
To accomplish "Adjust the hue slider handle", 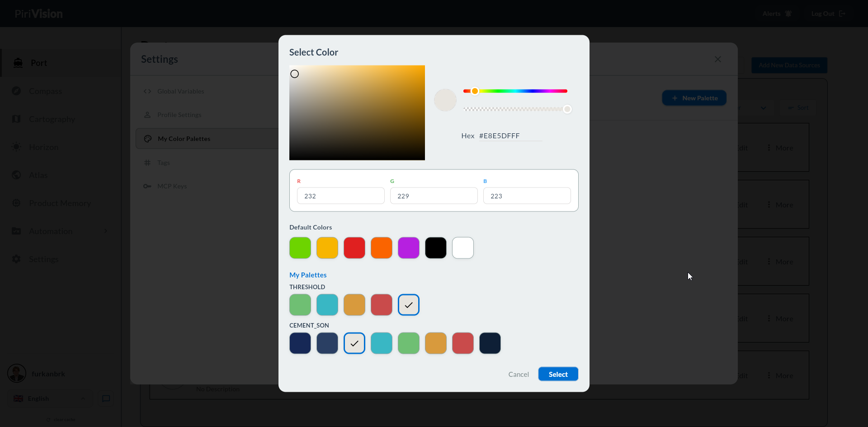I will point(475,91).
